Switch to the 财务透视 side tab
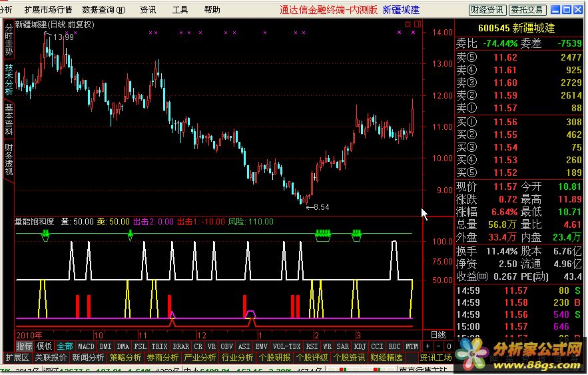Viewport: 588px width, 375px height. click(x=9, y=161)
